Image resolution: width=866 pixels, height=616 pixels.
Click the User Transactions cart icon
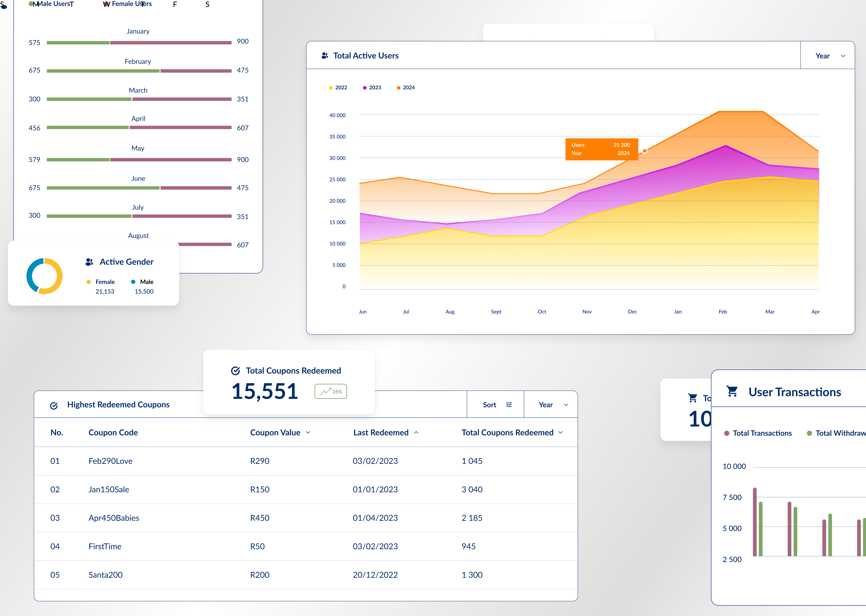tap(732, 391)
